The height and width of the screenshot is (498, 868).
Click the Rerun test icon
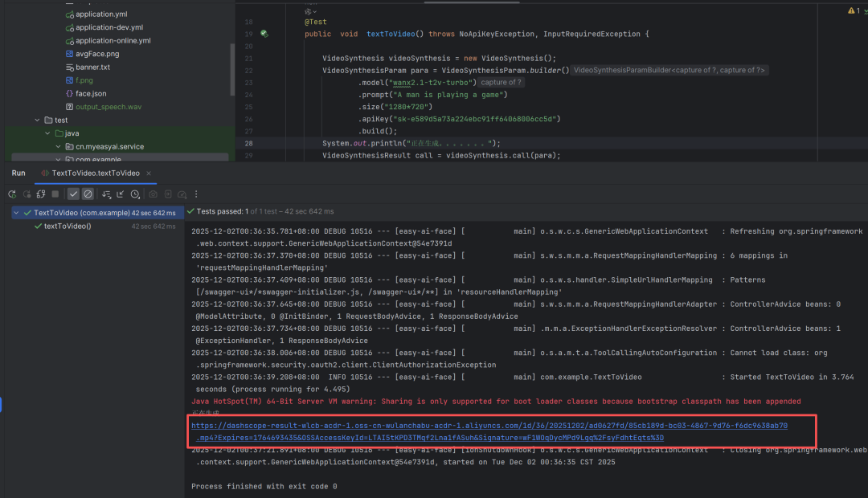point(12,194)
